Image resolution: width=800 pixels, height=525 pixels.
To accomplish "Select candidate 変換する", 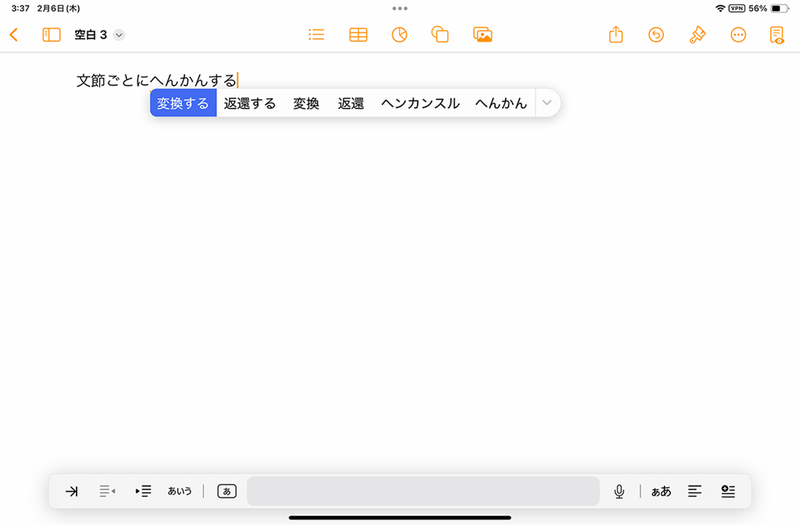I will (x=183, y=103).
